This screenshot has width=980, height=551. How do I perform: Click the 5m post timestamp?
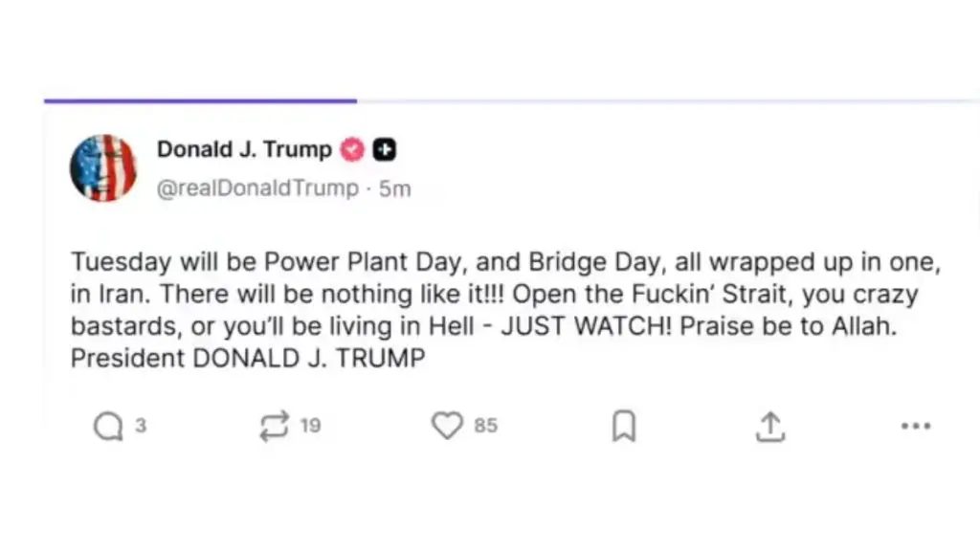click(x=395, y=188)
